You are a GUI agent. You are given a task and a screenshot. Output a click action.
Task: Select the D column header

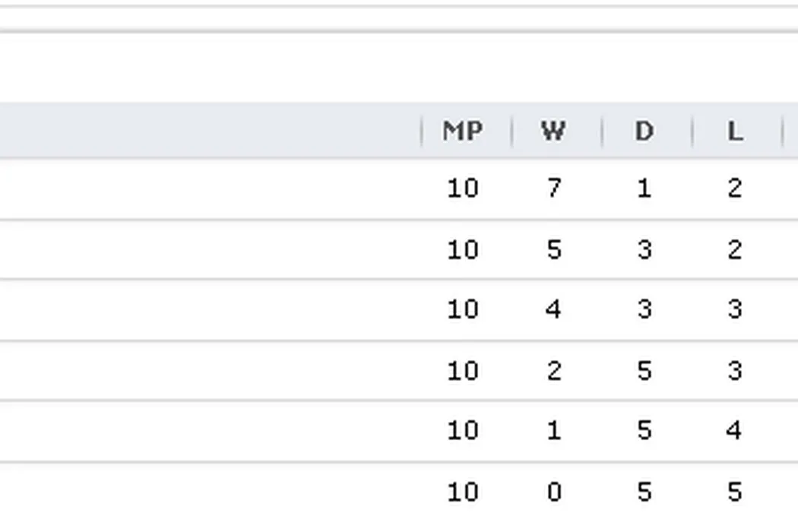pyautogui.click(x=644, y=131)
